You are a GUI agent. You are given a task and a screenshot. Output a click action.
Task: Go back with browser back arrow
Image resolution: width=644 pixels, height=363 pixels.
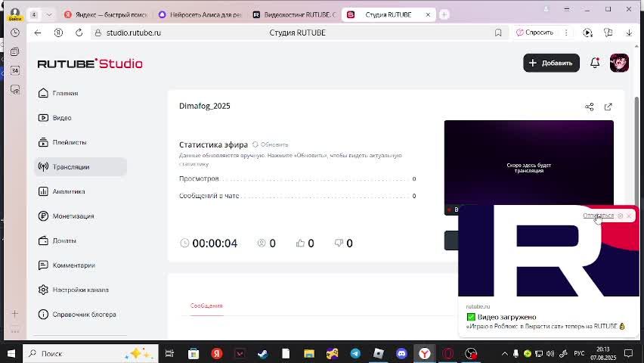coord(38,33)
